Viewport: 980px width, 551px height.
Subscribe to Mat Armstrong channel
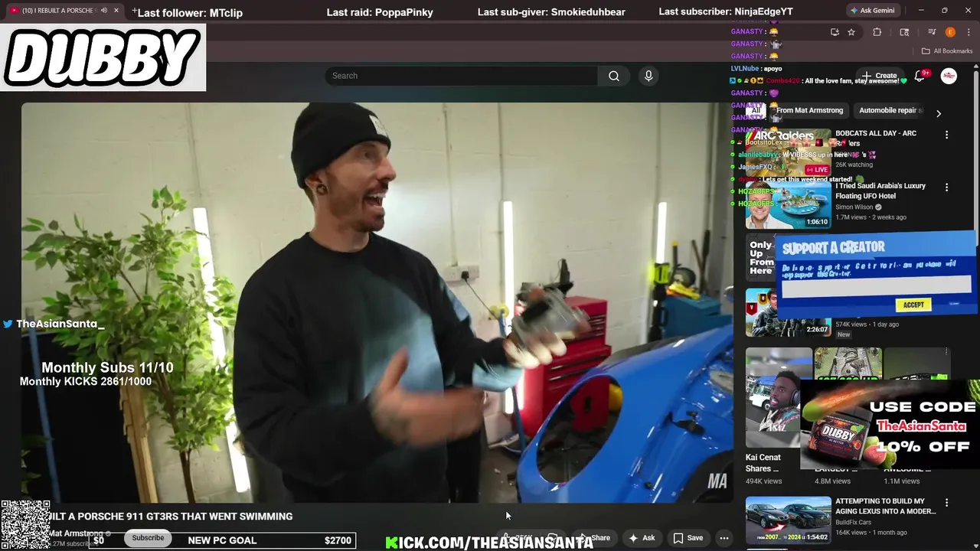[x=148, y=538]
